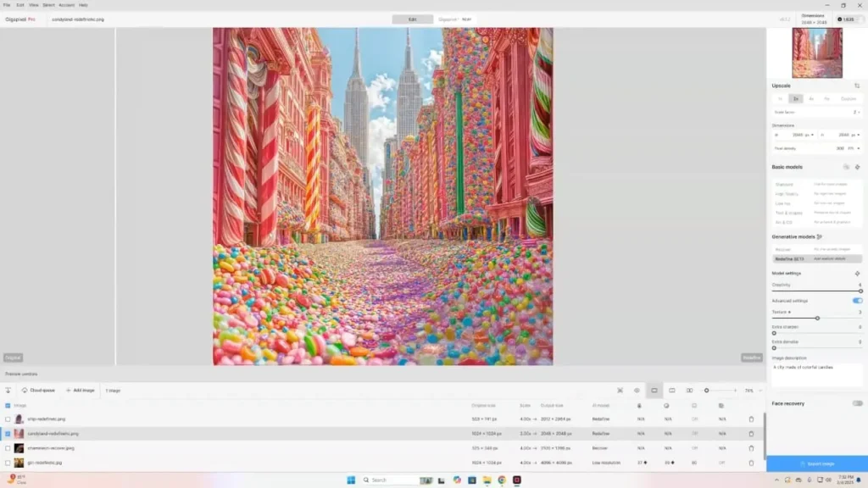Click the eye preview icon in the toolbar
868x488 pixels.
coord(637,391)
